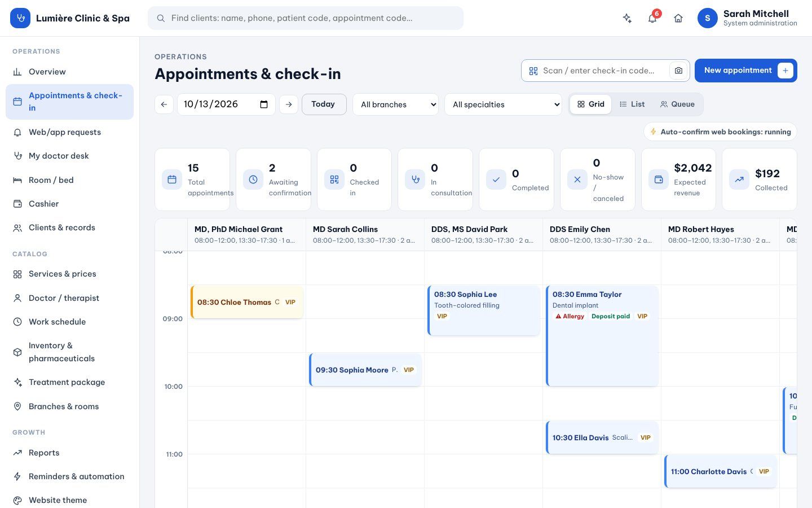This screenshot has height=508, width=812.
Task: Click plus icon on New appointment
Action: (x=785, y=71)
